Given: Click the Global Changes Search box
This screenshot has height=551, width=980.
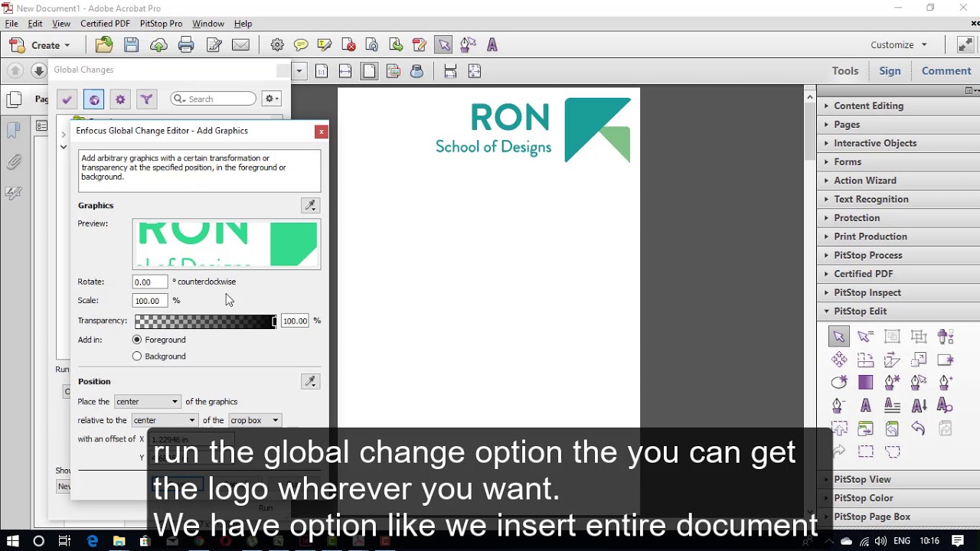Looking at the screenshot, I should (214, 99).
